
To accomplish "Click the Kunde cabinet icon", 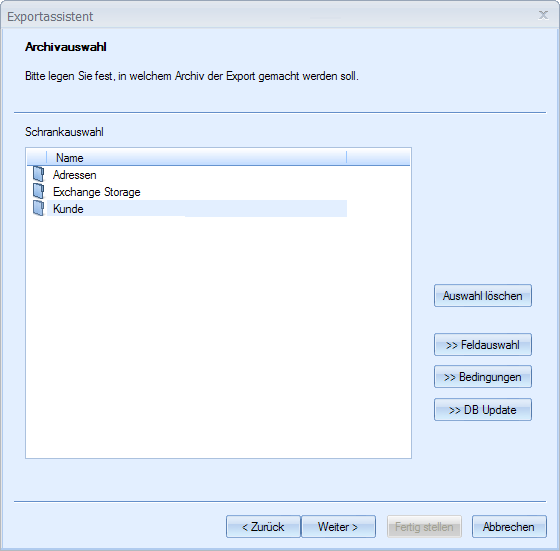I will point(39,208).
